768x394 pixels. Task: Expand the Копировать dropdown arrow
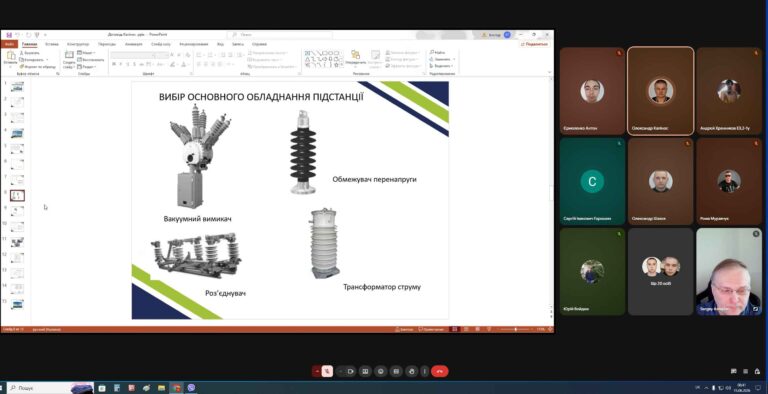47,60
